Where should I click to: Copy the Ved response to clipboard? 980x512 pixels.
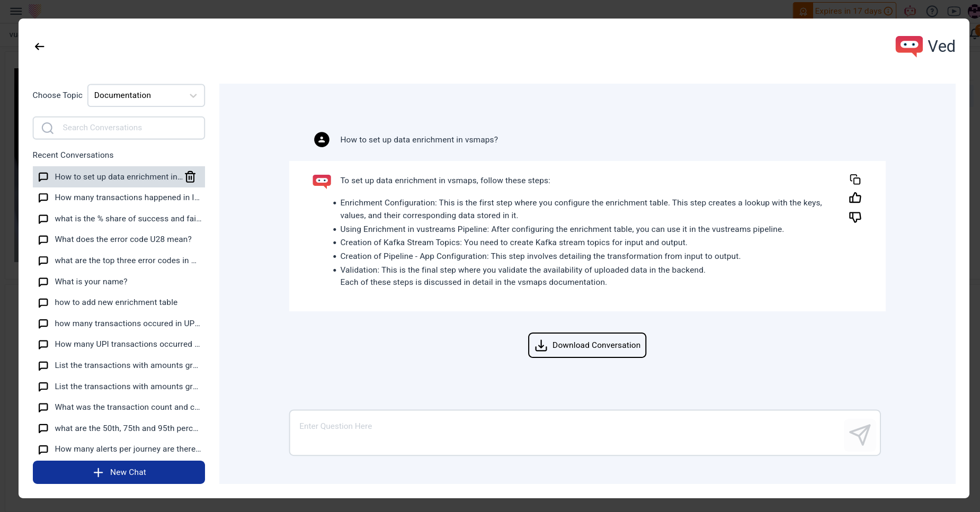pos(855,179)
